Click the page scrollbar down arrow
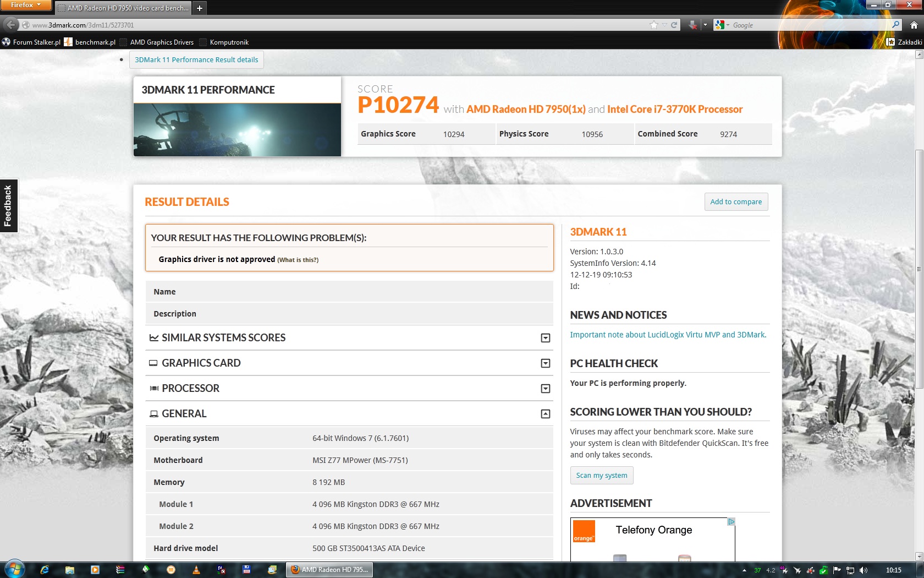 pyautogui.click(x=919, y=557)
